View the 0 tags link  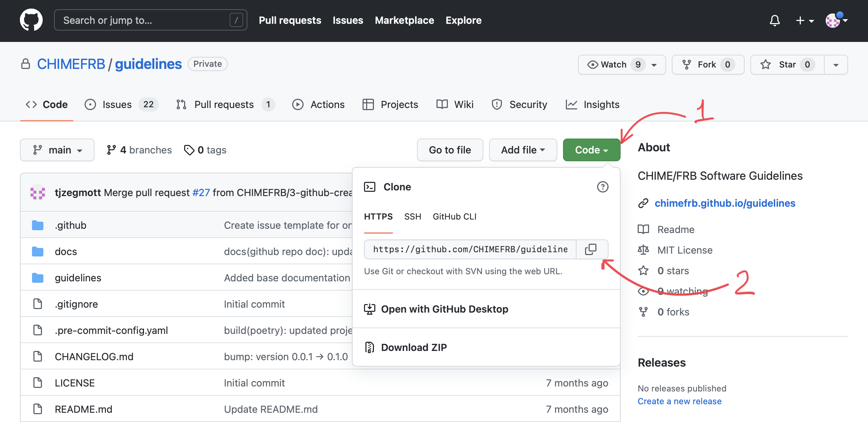(205, 150)
